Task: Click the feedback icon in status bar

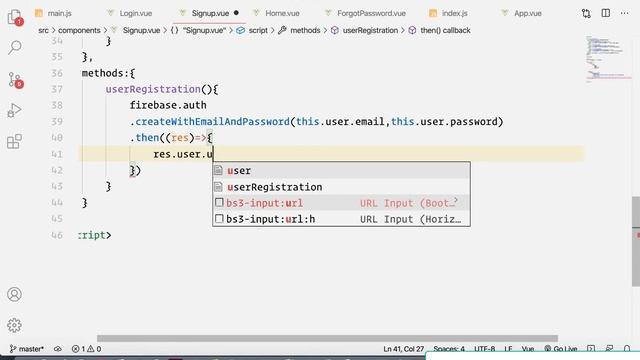Action: tap(609, 349)
